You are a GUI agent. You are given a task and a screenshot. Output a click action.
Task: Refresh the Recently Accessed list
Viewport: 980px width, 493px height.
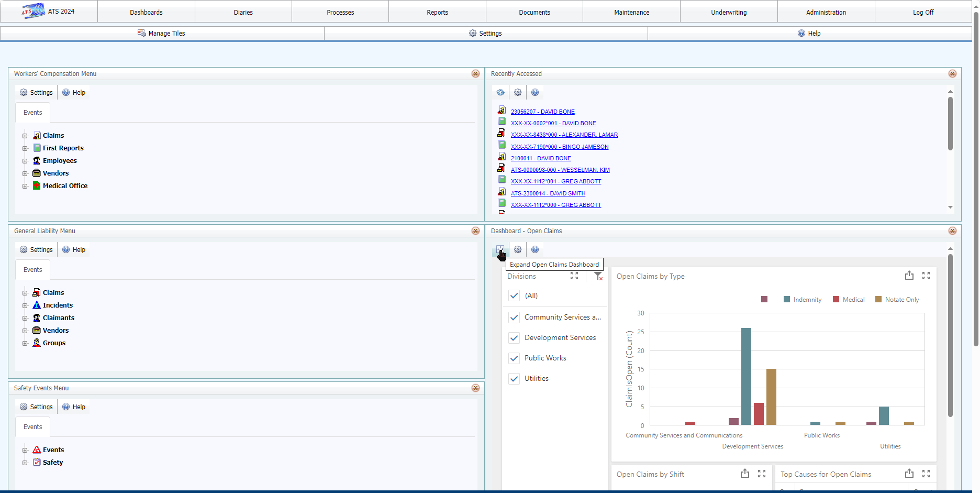pos(500,92)
